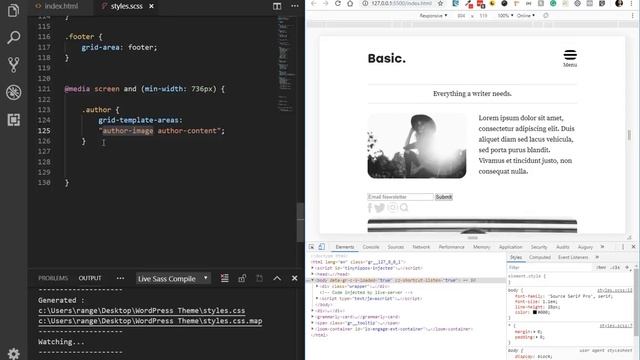640x360 pixels.
Task: Close the output panel
Action: pos(294,278)
